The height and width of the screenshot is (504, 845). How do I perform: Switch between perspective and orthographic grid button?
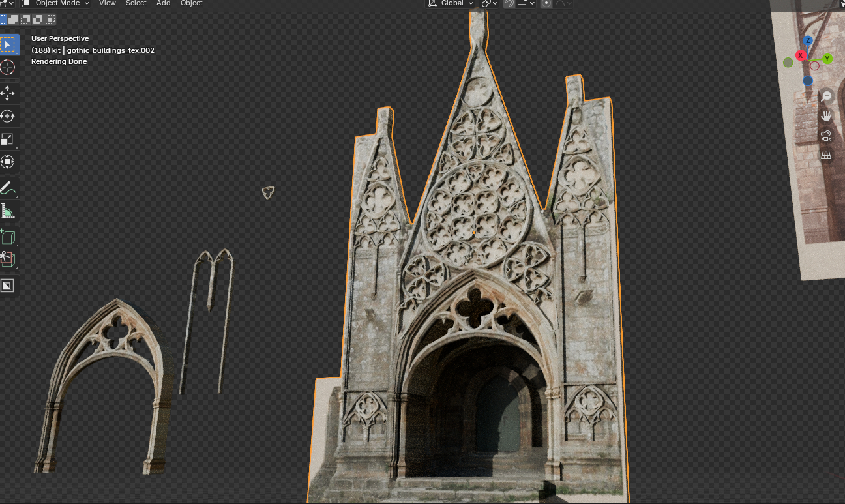[826, 155]
